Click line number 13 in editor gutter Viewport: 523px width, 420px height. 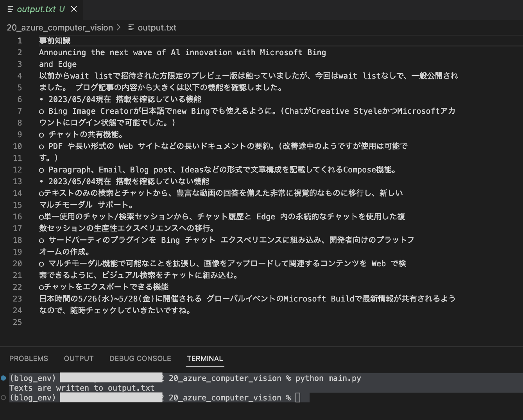17,181
